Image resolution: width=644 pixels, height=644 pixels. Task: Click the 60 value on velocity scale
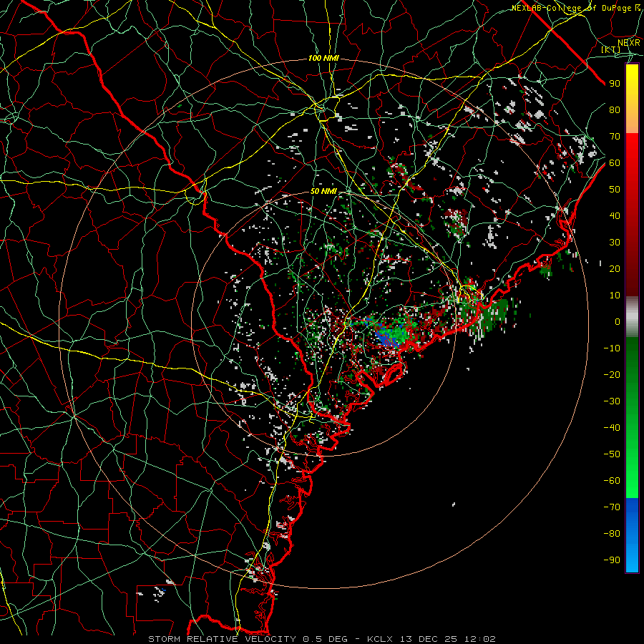(x=615, y=163)
